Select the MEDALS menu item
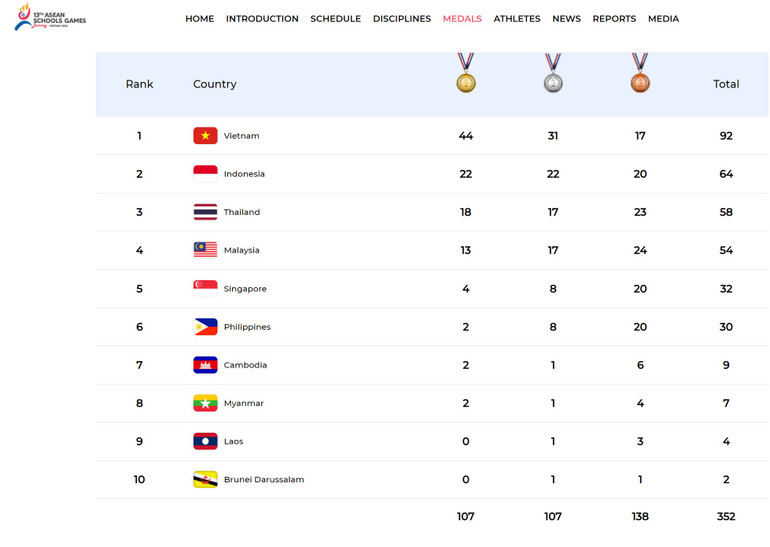This screenshot has width=770, height=547. 462,19
